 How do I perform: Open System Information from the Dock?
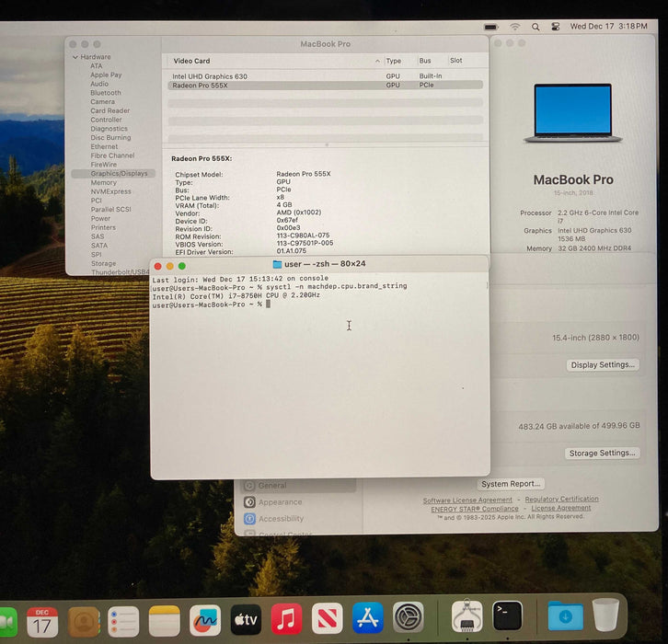click(466, 615)
